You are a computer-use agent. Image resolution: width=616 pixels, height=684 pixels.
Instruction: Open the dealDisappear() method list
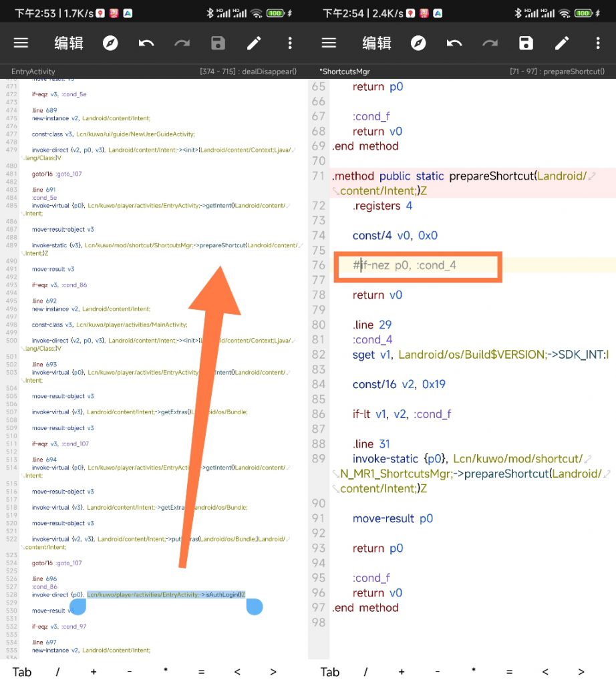(x=248, y=71)
